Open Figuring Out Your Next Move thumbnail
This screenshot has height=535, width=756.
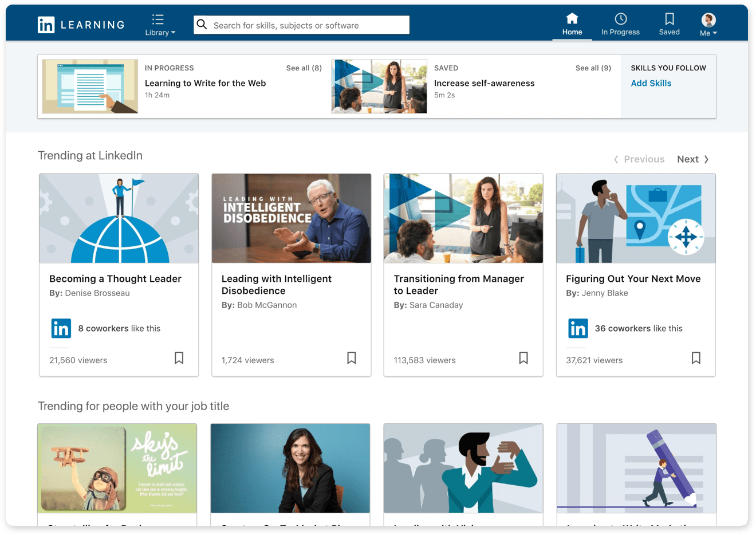point(636,218)
